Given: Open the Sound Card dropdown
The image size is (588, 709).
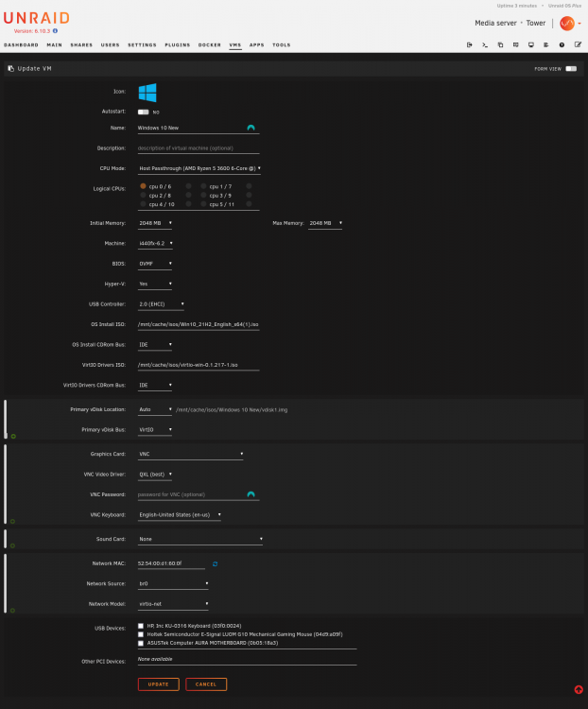Looking at the screenshot, I should [x=200, y=539].
